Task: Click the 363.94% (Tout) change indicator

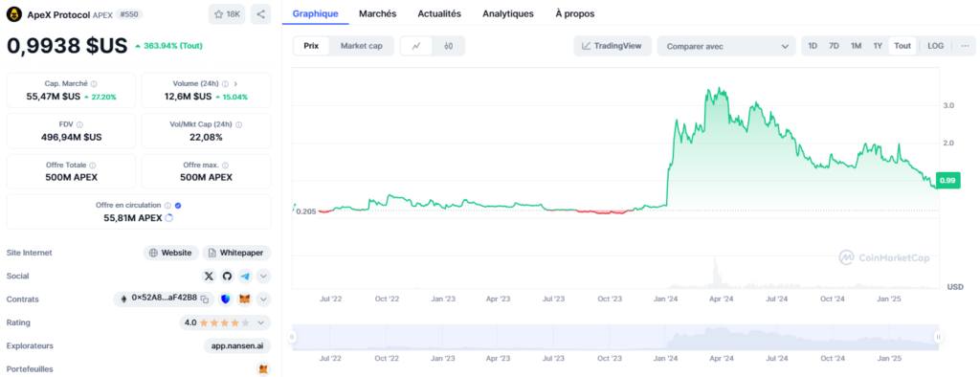Action: tap(168, 46)
